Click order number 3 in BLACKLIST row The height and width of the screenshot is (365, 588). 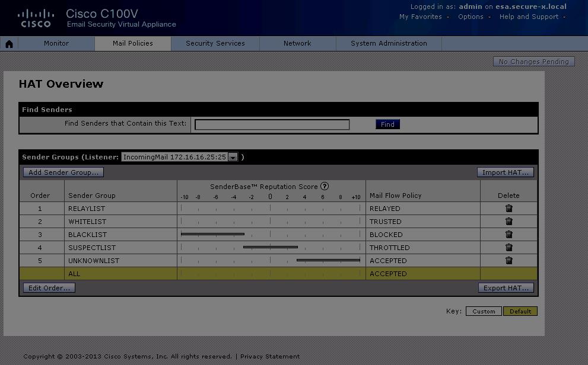click(40, 235)
